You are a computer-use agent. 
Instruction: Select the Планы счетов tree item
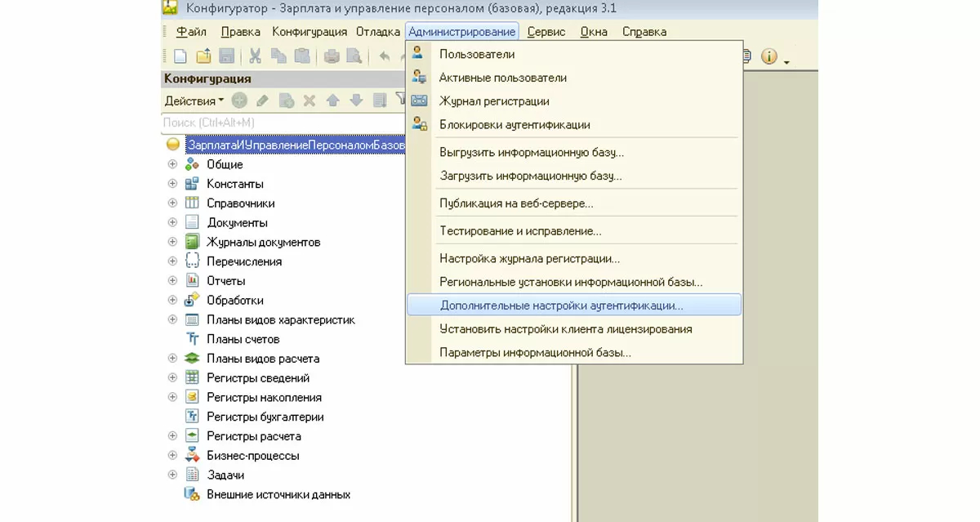(243, 339)
